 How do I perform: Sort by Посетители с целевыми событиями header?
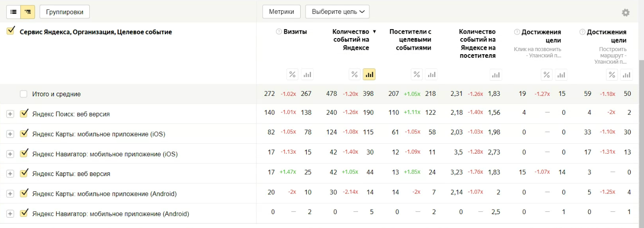point(410,40)
